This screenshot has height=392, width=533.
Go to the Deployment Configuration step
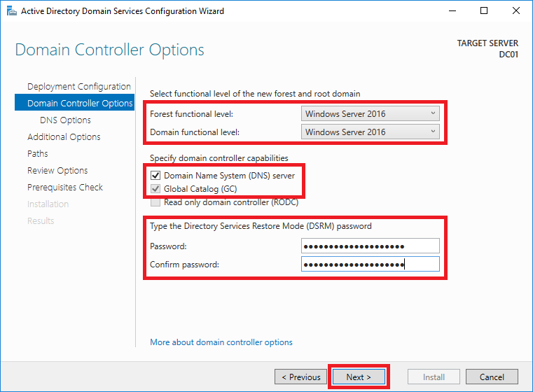[x=79, y=86]
